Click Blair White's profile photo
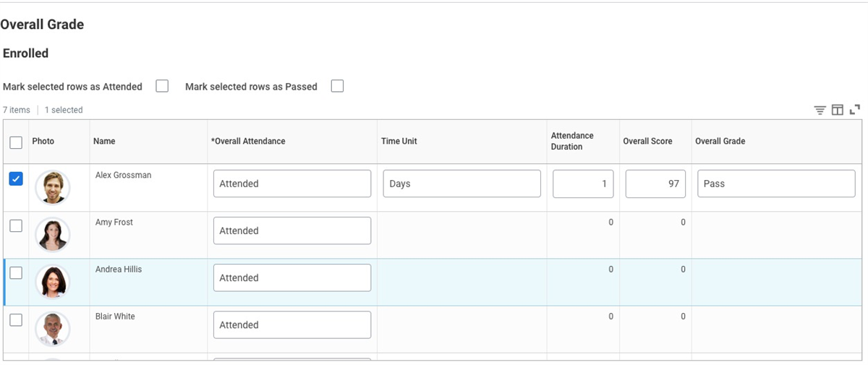This screenshot has width=868, height=365. pyautogui.click(x=53, y=329)
